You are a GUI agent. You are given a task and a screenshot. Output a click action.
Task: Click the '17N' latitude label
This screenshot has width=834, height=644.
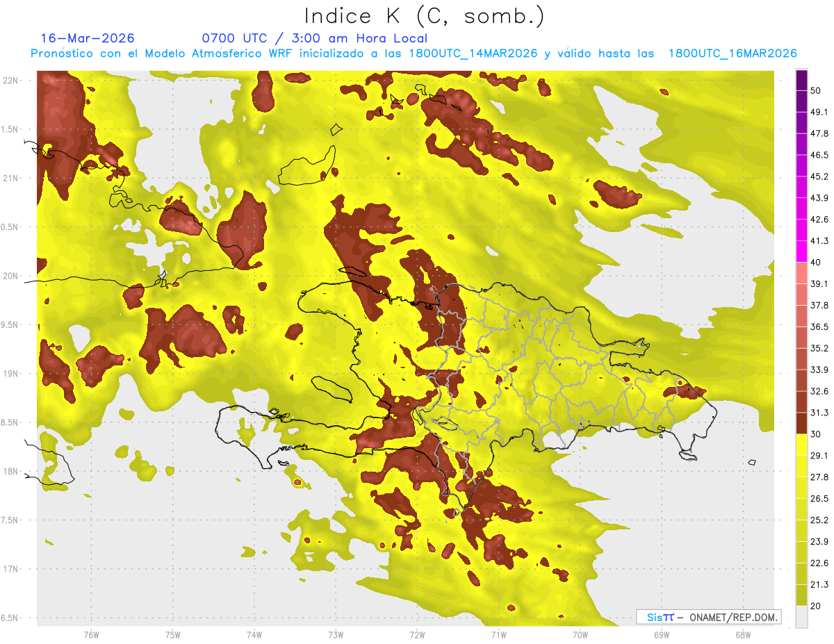click(x=10, y=569)
